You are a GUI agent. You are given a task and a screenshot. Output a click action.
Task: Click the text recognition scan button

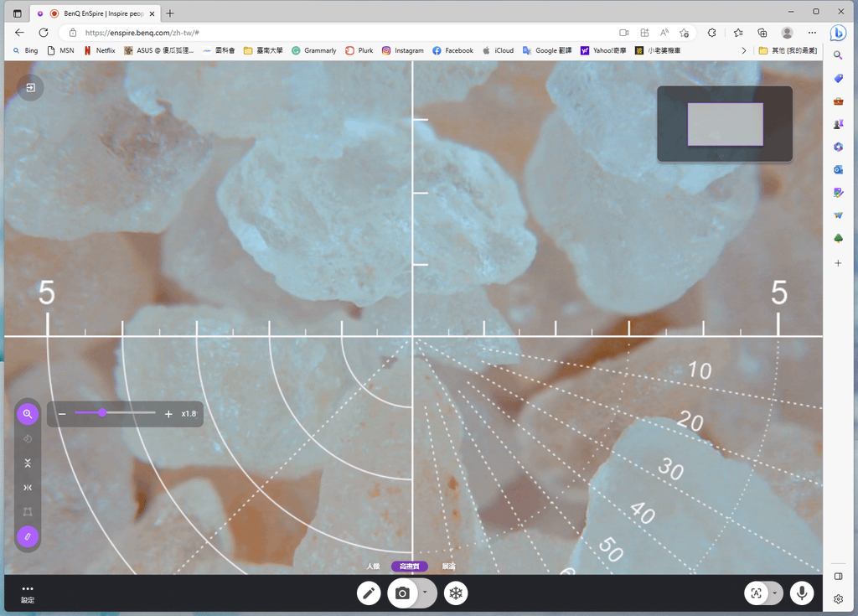757,593
